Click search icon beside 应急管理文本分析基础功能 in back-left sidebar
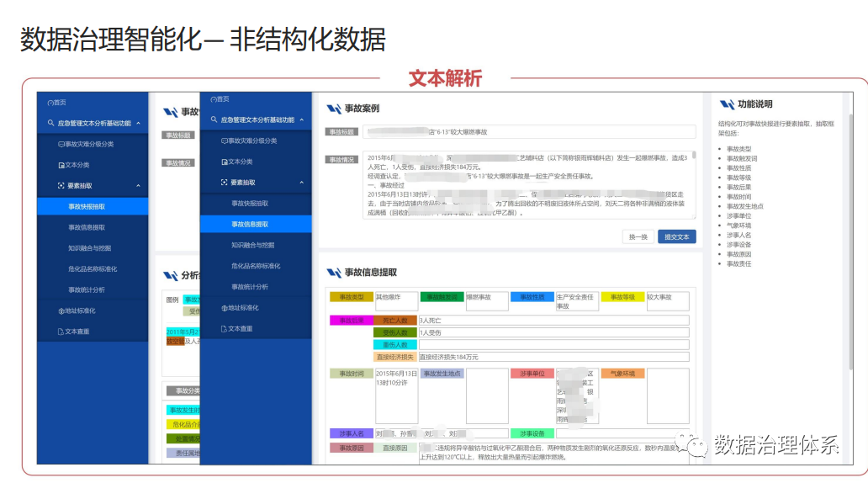The image size is (868, 483). [50, 123]
